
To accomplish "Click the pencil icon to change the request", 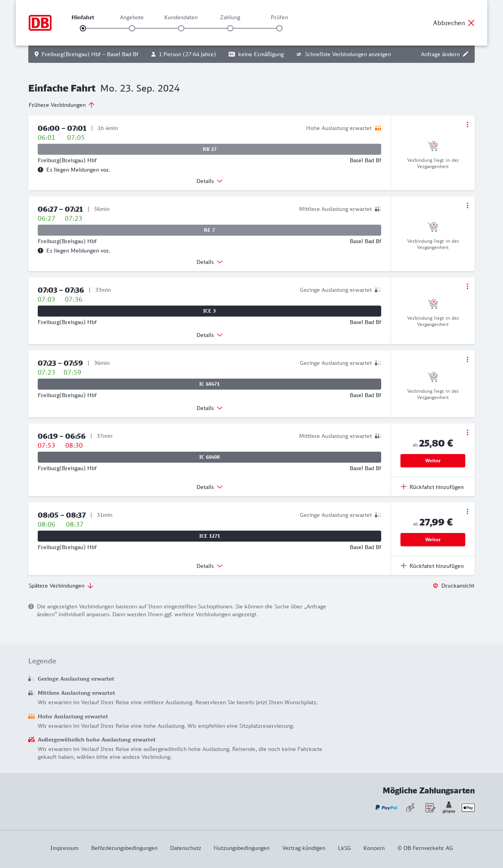I will pos(466,54).
